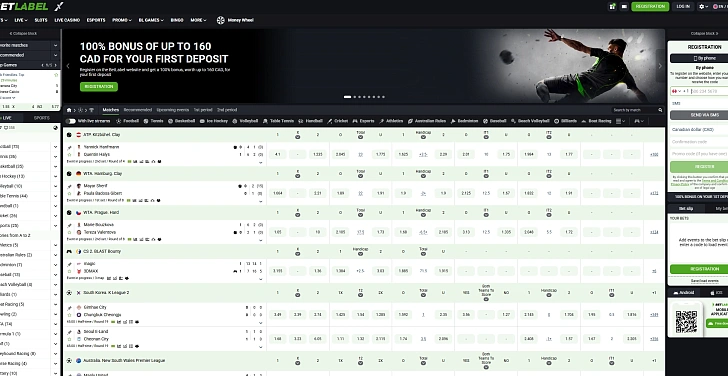Show next promo banner with right arrow

click(x=660, y=66)
